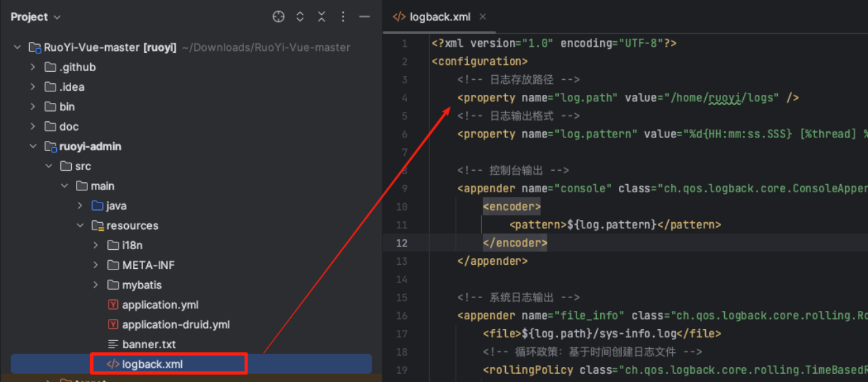Viewport: 868px width, 382px height.
Task: Click the application-druid.yml YAML file icon
Action: pyautogui.click(x=113, y=324)
